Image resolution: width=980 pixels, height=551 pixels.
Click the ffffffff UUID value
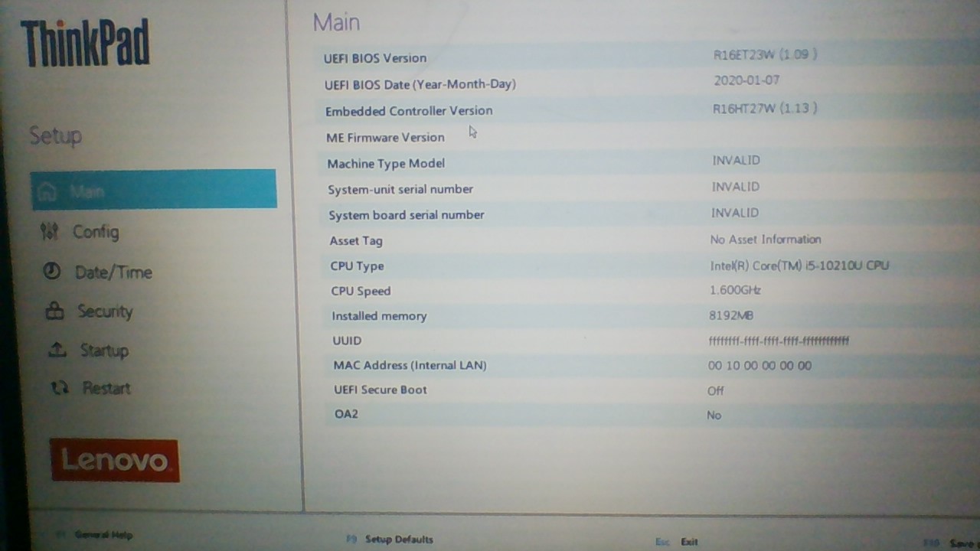(779, 341)
